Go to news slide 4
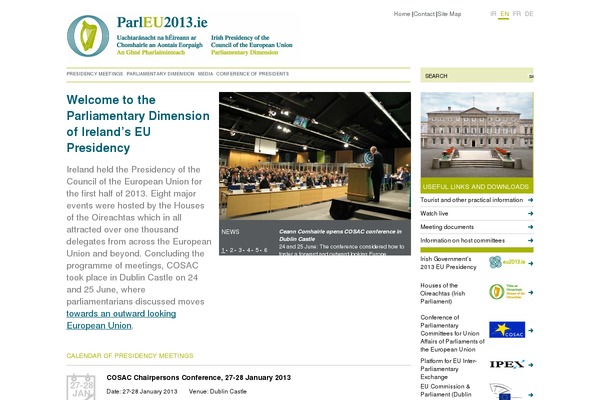This screenshot has height=400, width=600. tap(249, 250)
